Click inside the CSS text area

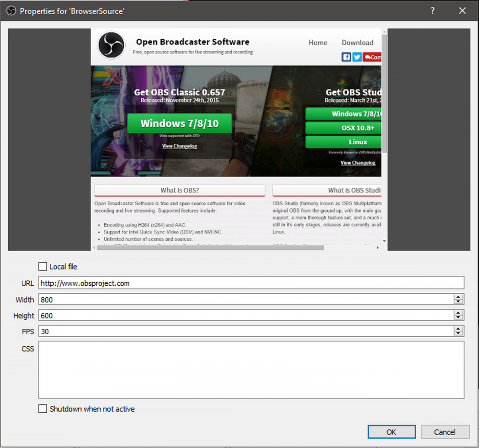coord(251,369)
